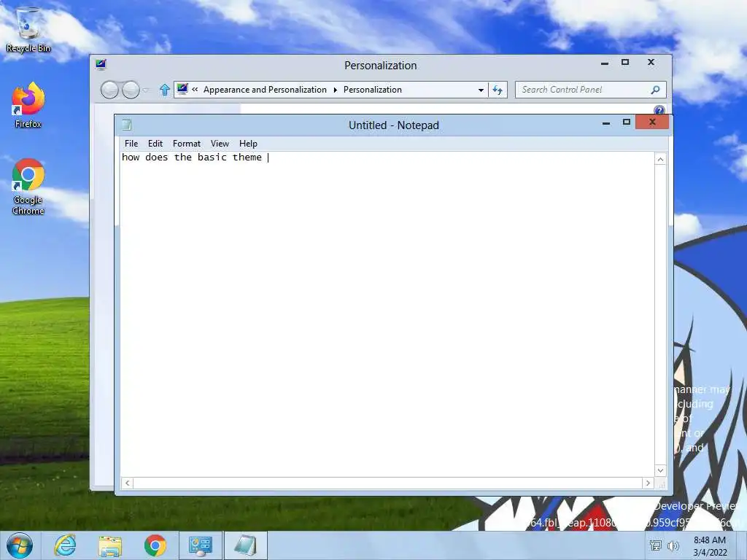Click Appearance and Personalization breadcrumb

265,90
